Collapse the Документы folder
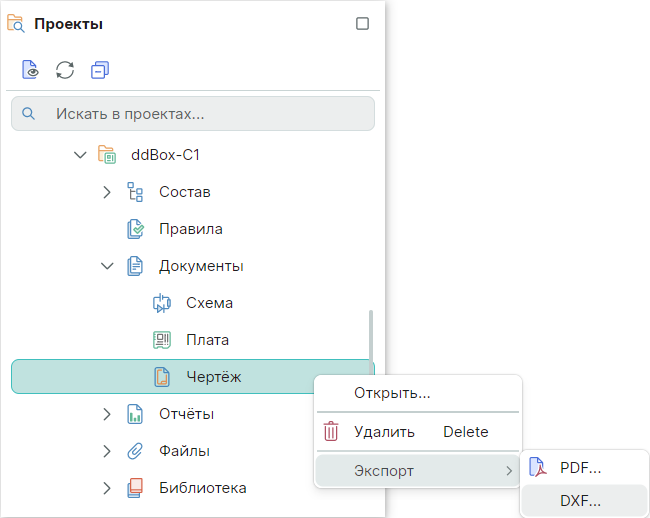 point(107,266)
